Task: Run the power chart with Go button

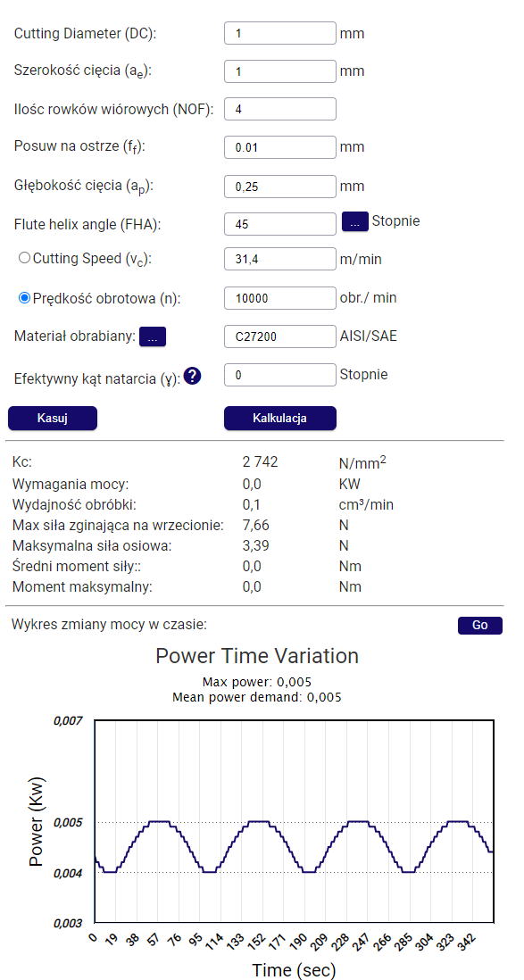Action: [479, 625]
